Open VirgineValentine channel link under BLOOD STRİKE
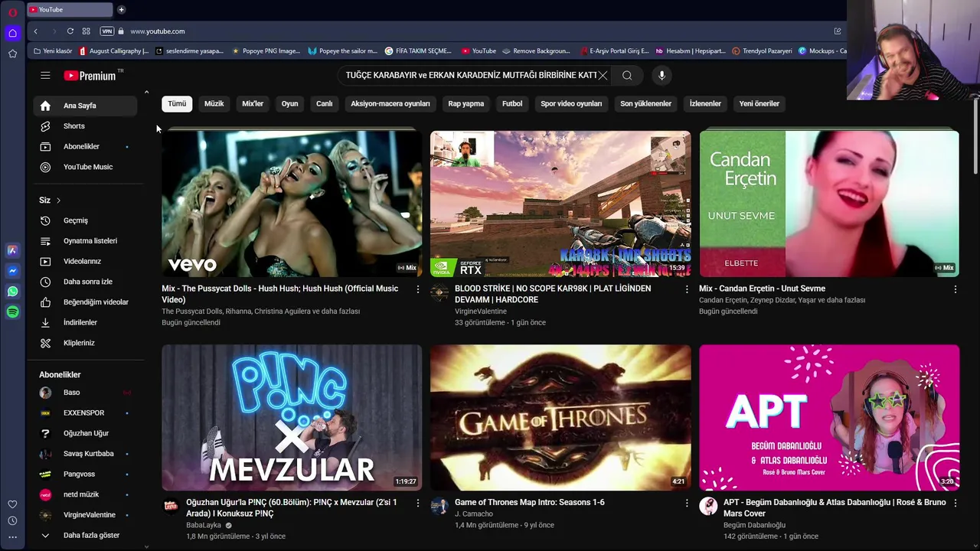The image size is (980, 551). point(481,311)
